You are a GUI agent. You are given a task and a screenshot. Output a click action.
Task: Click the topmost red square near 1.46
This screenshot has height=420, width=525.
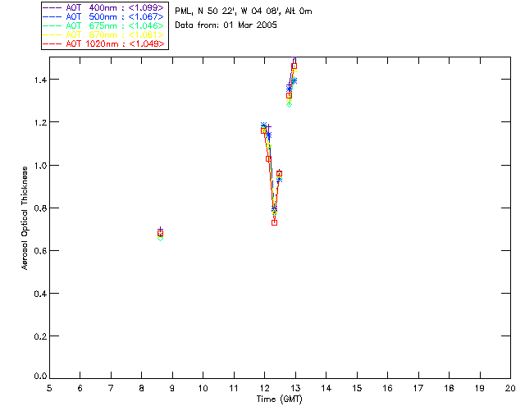tap(294, 66)
